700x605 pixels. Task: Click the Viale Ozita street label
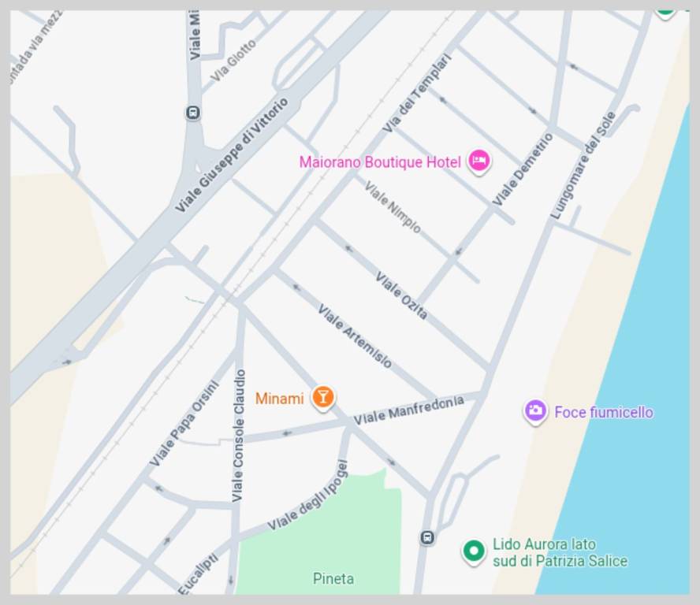(x=401, y=295)
